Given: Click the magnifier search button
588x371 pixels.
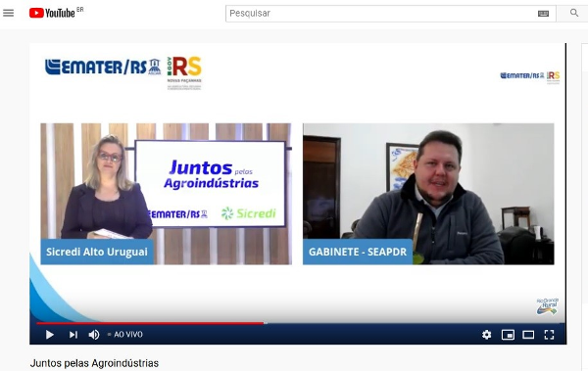Looking at the screenshot, I should click(573, 13).
